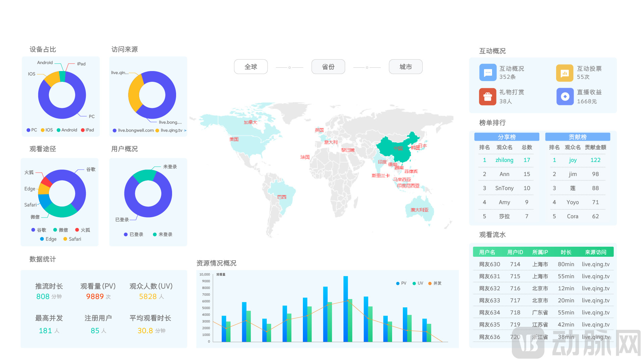Click the 181 最高并发 value
This screenshot has height=362, width=644.
tap(45, 330)
